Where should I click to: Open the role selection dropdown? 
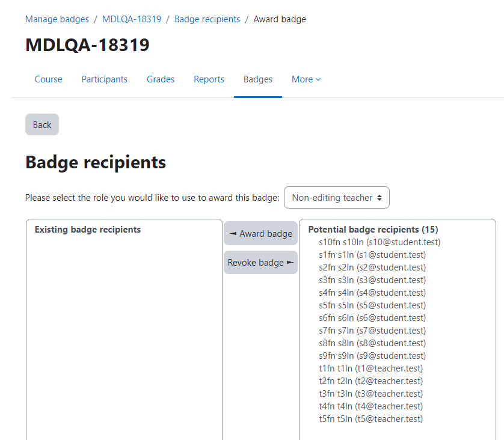337,198
